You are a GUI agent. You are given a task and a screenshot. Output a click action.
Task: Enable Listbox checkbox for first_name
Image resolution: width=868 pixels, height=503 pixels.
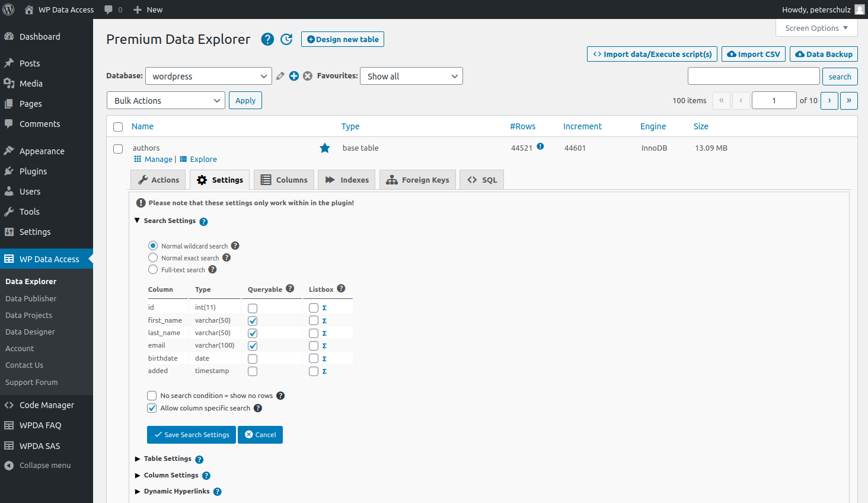tap(314, 320)
